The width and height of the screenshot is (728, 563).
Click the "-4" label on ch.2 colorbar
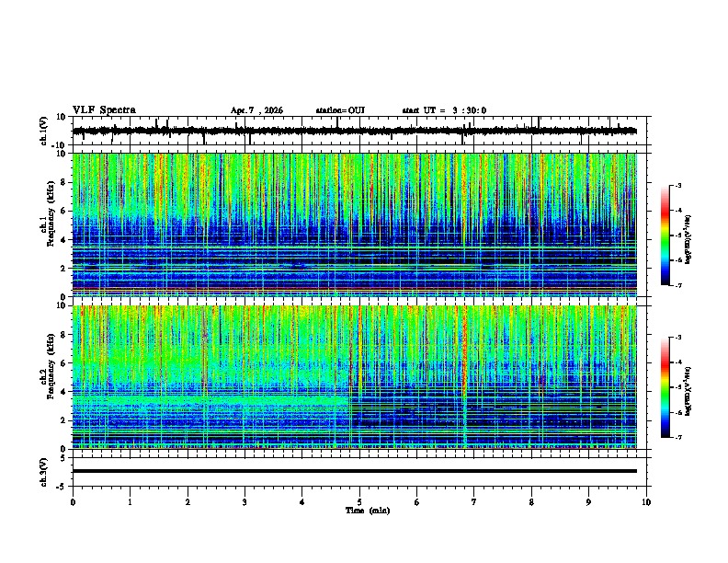coord(678,362)
